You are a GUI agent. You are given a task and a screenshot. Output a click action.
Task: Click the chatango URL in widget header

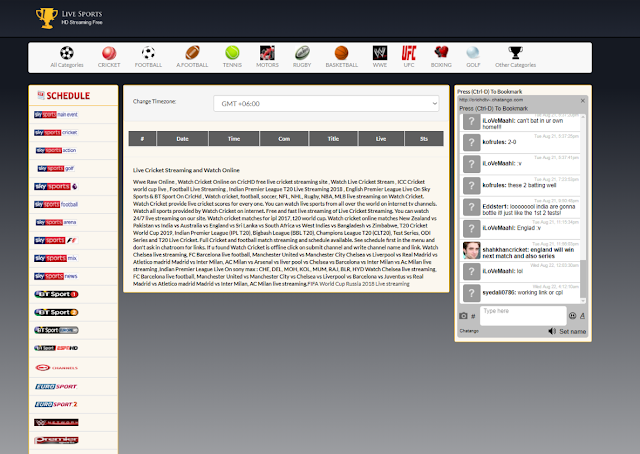click(x=491, y=100)
